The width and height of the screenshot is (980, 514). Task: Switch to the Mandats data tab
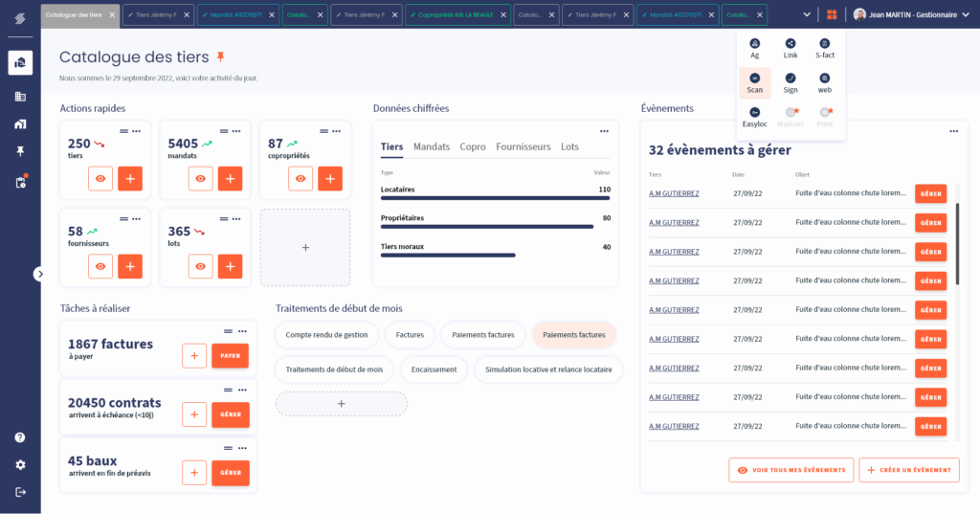coord(431,146)
